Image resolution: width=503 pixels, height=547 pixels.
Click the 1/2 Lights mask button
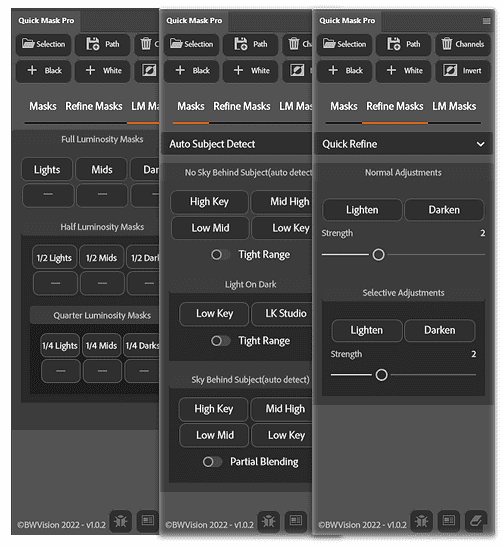(54, 258)
